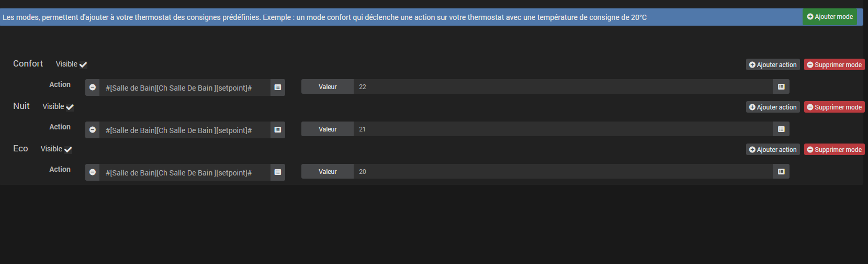Toggle the Visible checkbox for Eco mode

tap(68, 149)
